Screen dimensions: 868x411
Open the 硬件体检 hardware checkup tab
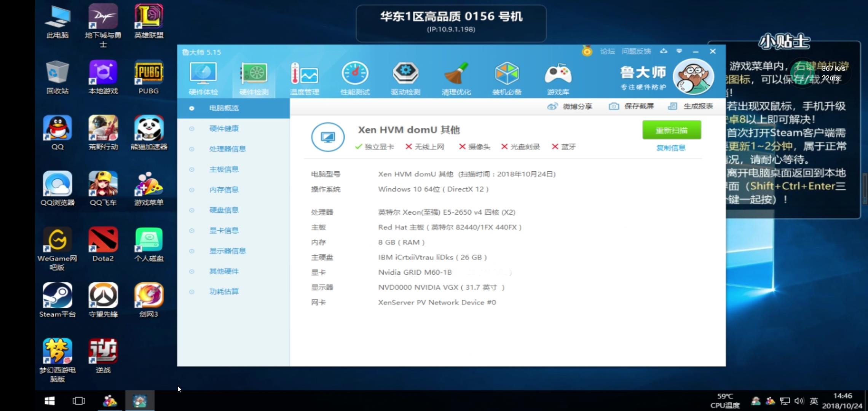(x=203, y=79)
